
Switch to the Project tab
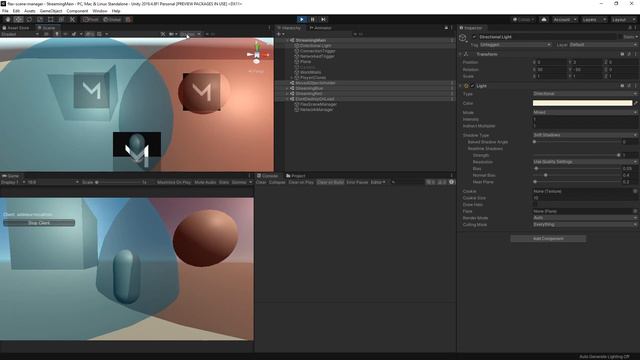click(296, 176)
